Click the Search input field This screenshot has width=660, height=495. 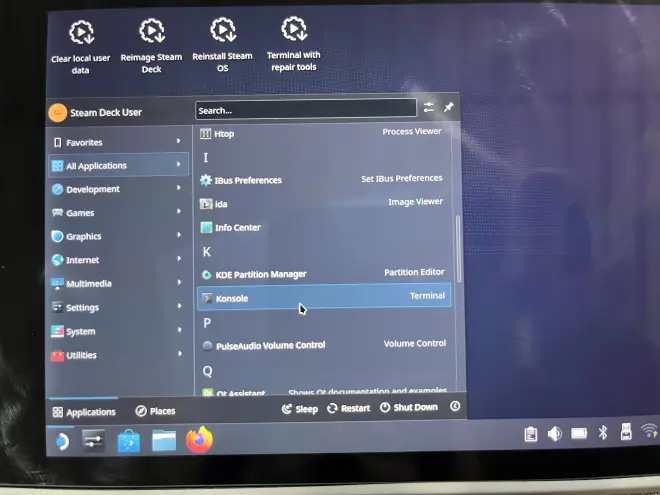pyautogui.click(x=306, y=109)
